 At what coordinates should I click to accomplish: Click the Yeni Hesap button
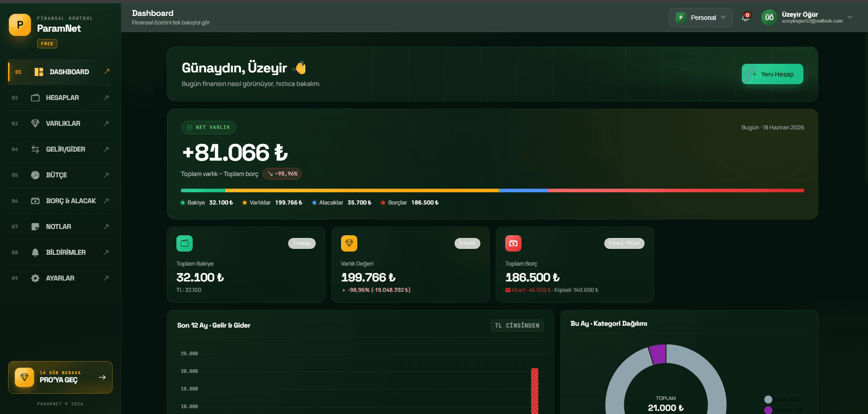coord(773,74)
